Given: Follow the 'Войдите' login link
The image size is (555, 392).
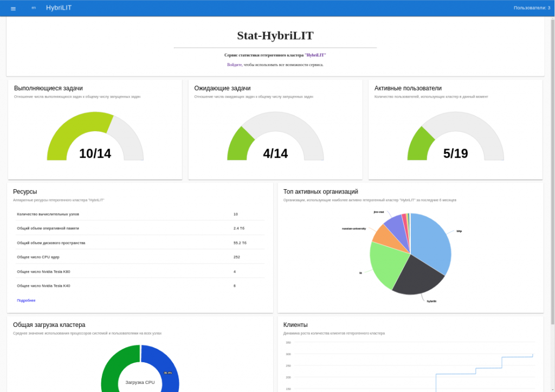Looking at the screenshot, I should (234, 65).
